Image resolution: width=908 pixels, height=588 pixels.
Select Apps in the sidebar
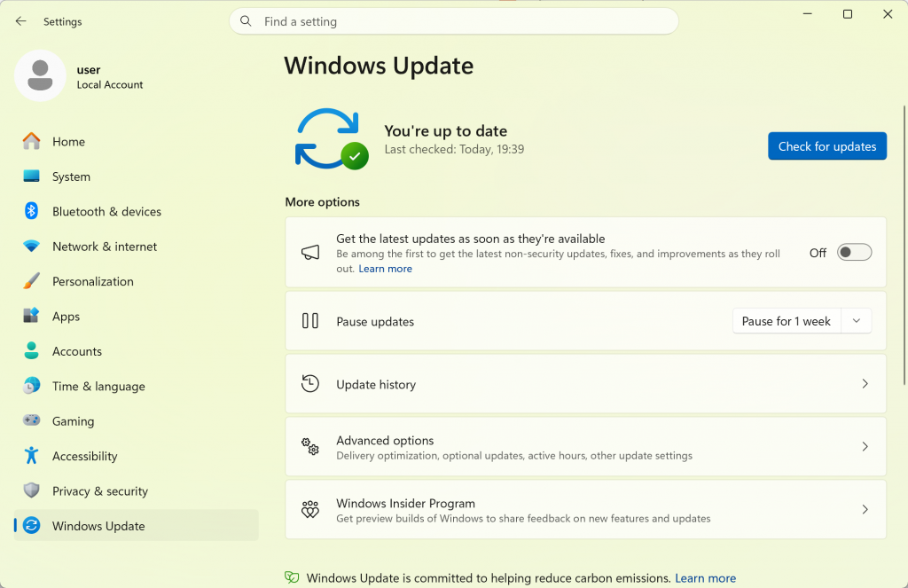coord(136,316)
